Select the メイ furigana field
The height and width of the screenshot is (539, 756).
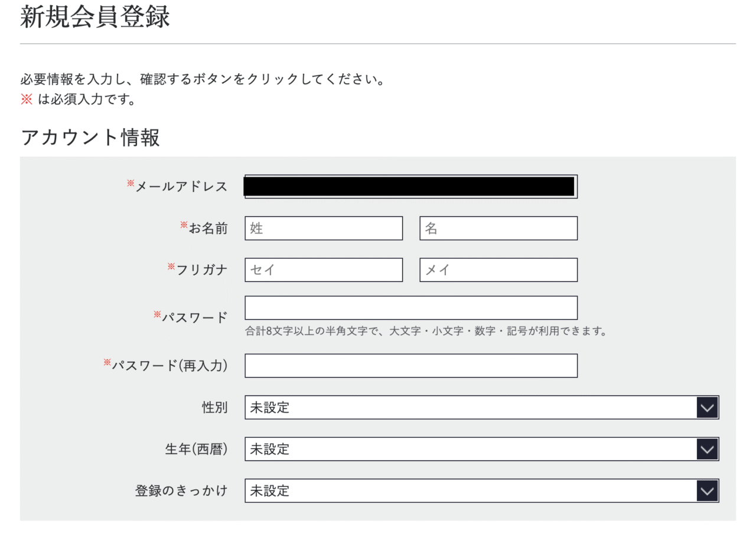tap(498, 270)
